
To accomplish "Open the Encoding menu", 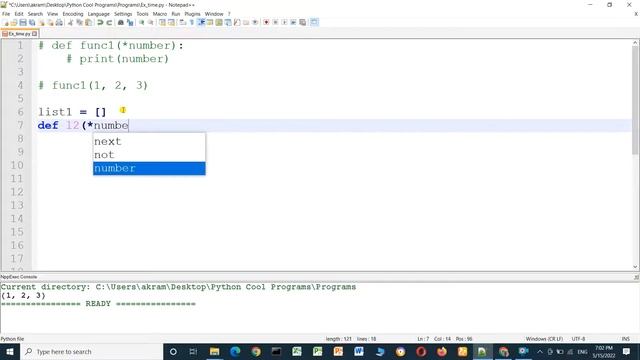I will click(73, 14).
